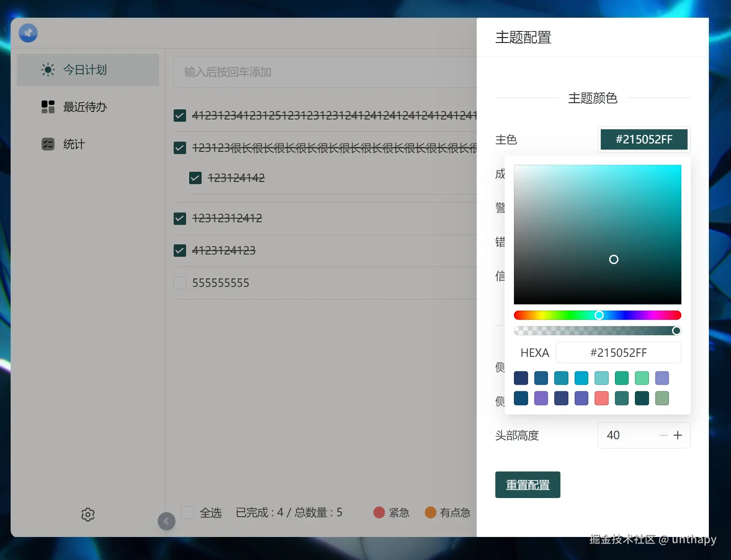This screenshot has height=560, width=731.
Task: Pick the sage green swatch ending the bottom row
Action: 662,398
